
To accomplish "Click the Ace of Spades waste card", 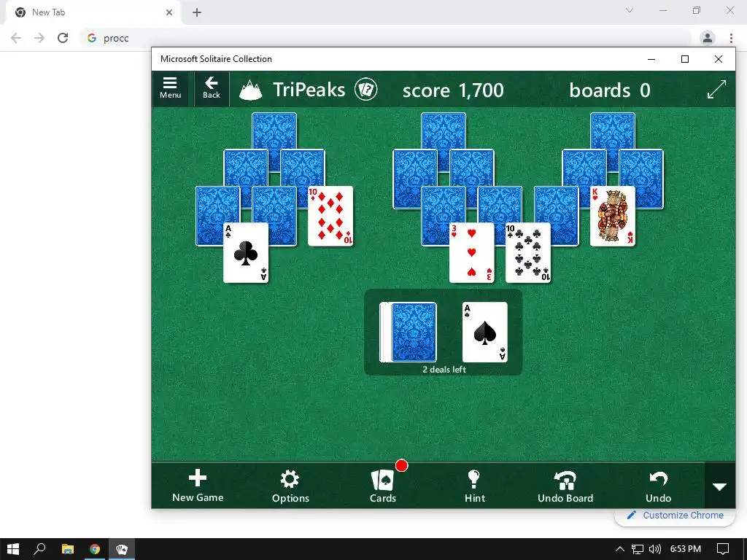I will (485, 332).
